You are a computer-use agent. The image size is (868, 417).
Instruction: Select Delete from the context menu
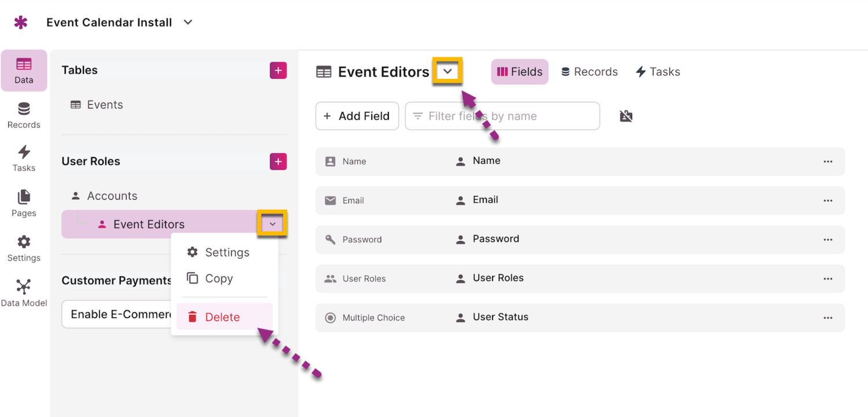tap(223, 317)
